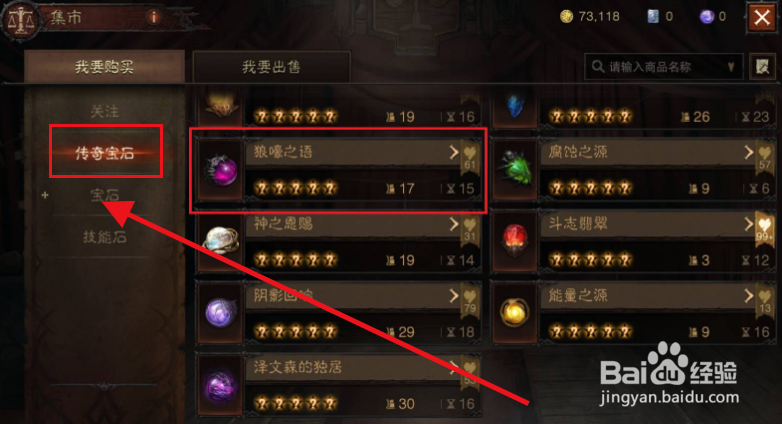Open search dropdown arrow in name field

731,66
